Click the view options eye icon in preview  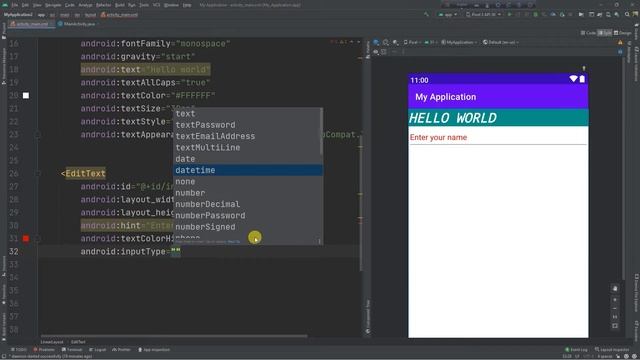[x=376, y=52]
